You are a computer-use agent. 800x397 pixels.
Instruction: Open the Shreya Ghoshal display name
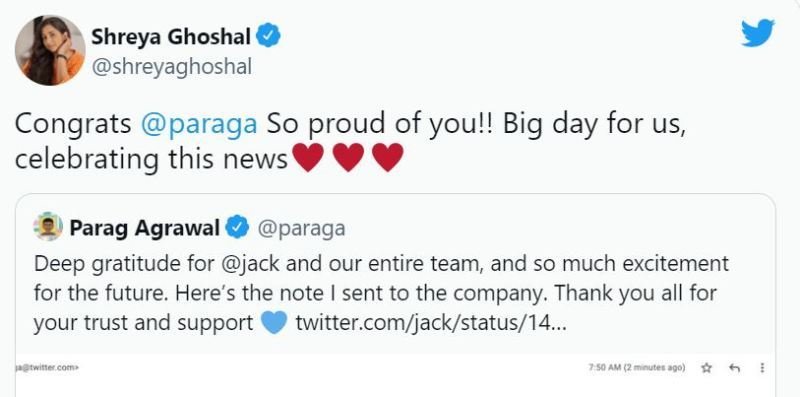[171, 37]
